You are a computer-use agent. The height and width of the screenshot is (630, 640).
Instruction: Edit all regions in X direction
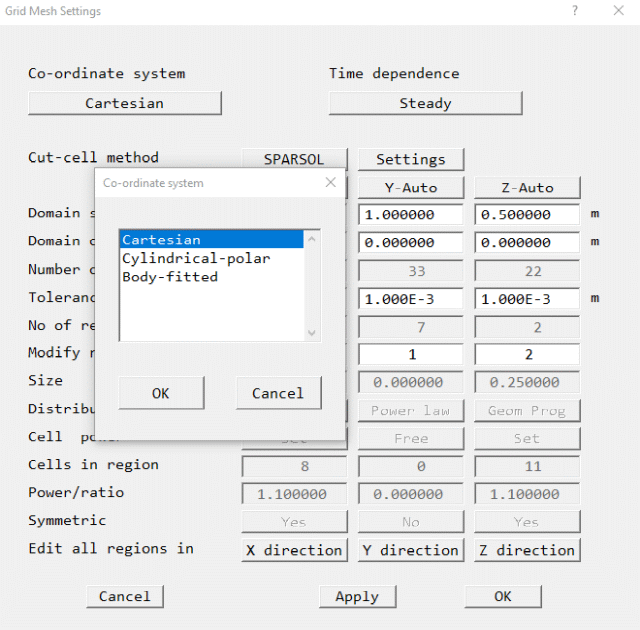click(x=294, y=550)
